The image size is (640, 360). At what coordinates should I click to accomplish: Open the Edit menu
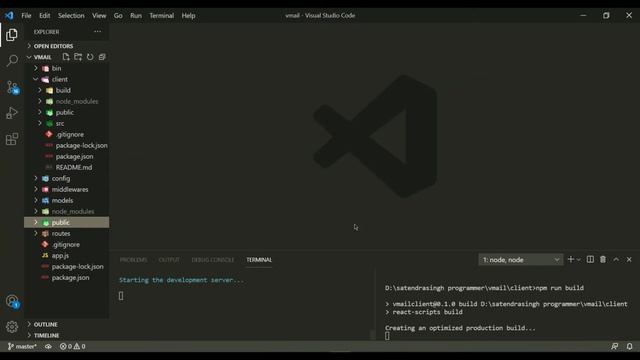(x=44, y=16)
